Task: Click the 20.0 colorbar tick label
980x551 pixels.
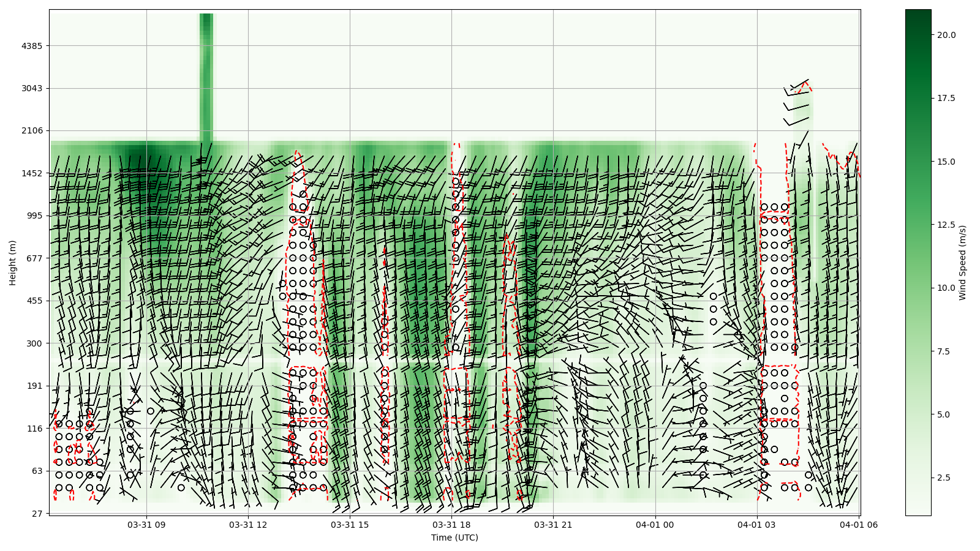Action: (x=946, y=35)
